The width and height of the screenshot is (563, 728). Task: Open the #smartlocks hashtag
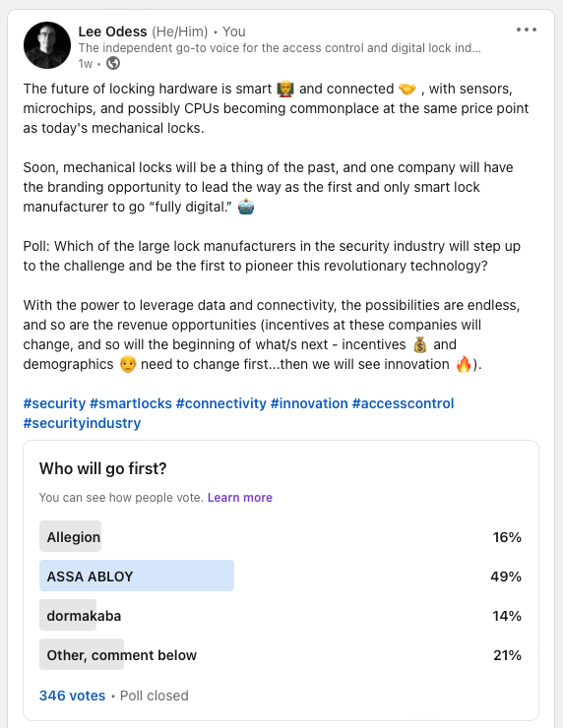click(x=131, y=403)
